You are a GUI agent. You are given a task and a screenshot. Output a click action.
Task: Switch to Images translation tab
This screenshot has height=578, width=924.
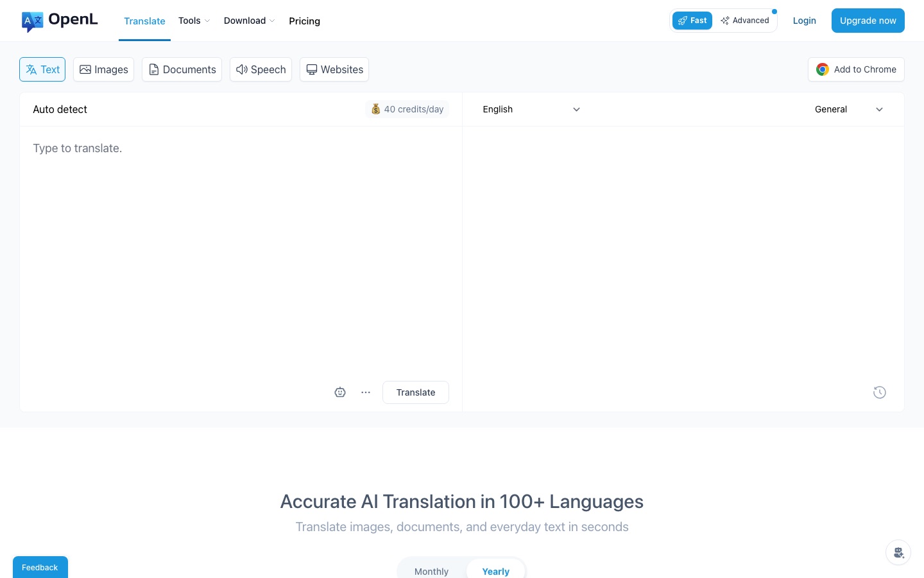click(x=104, y=69)
